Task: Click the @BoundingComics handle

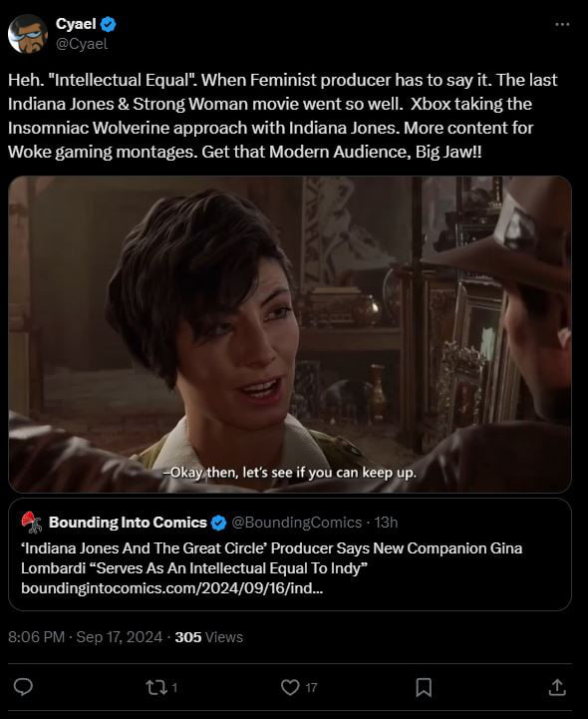Action: [x=297, y=523]
